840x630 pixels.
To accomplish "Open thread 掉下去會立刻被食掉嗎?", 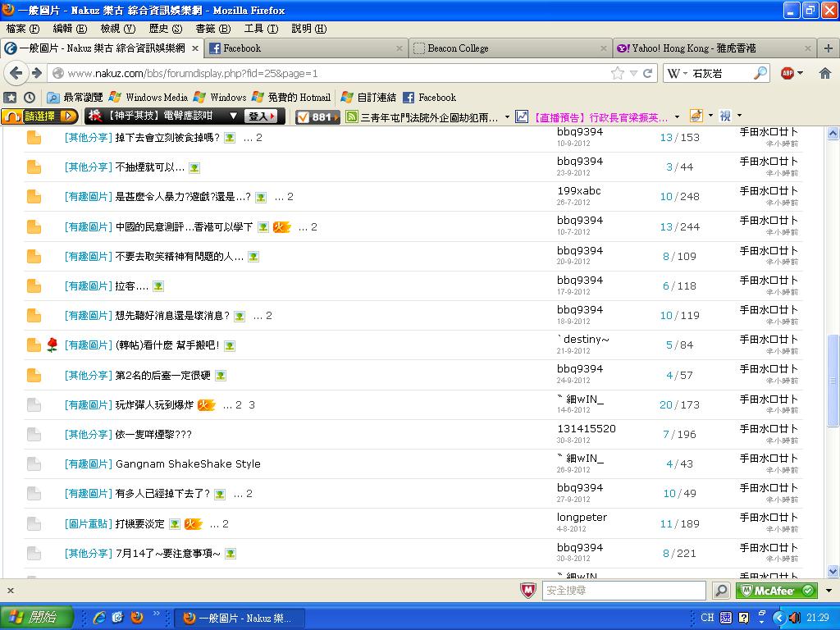I will [x=167, y=138].
